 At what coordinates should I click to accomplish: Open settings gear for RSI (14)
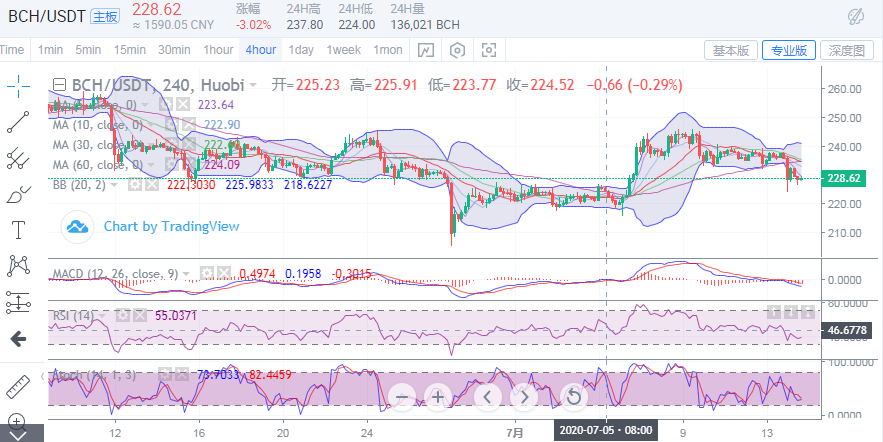click(122, 315)
